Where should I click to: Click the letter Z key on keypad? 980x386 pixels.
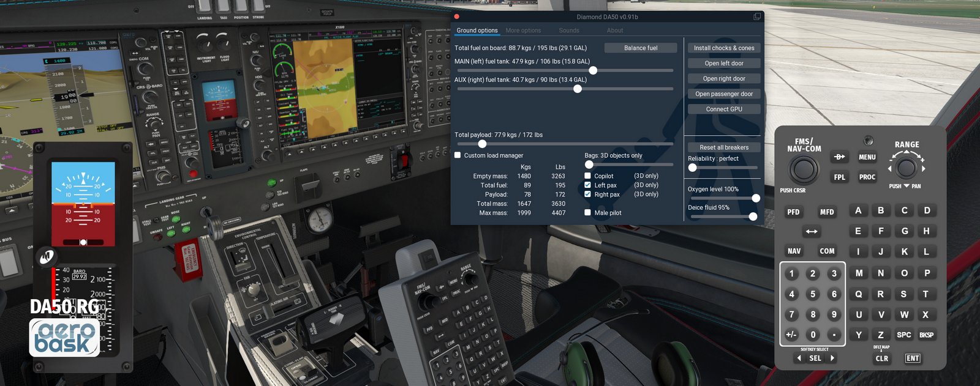click(881, 335)
